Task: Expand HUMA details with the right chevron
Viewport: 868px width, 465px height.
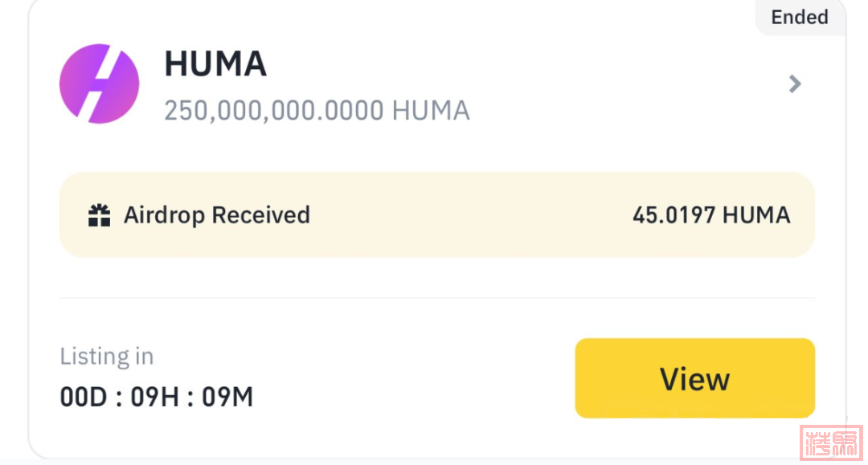Action: [795, 84]
